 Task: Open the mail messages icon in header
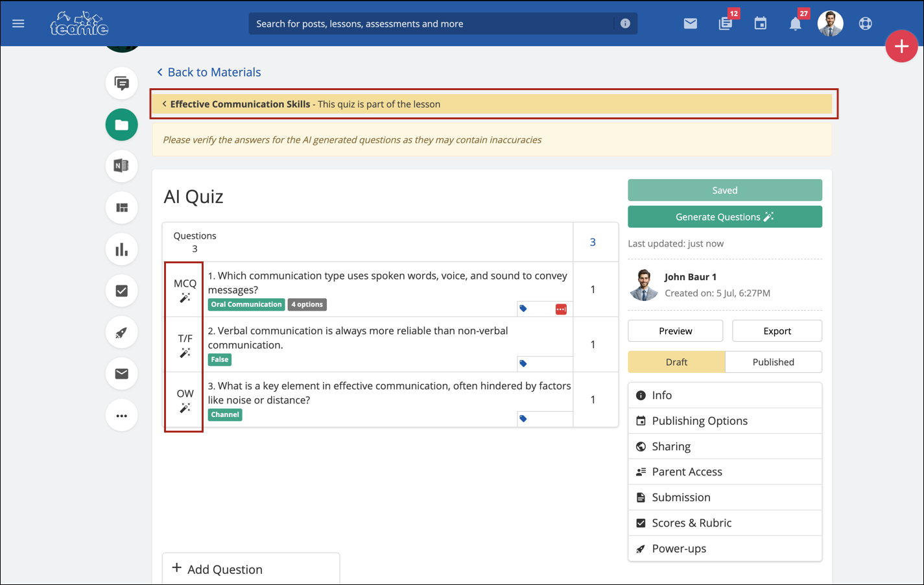(x=691, y=23)
